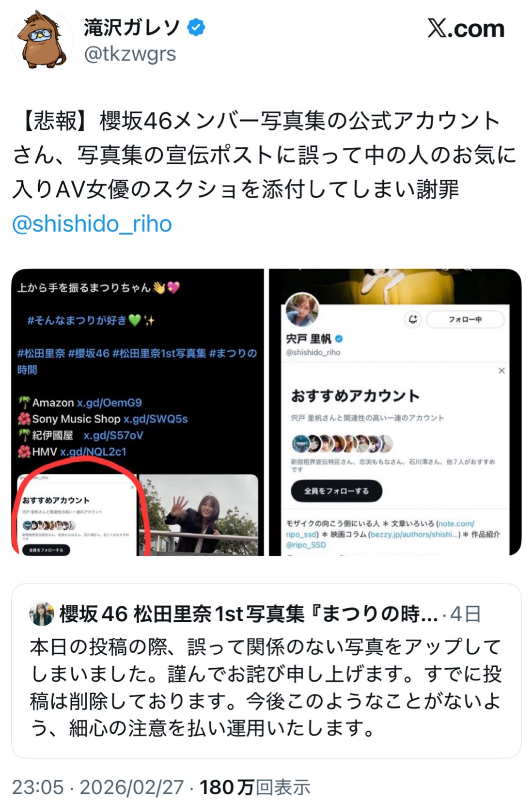532x802 pixels.
Task: Open the @shishido_riho mention link
Action: coord(92,224)
